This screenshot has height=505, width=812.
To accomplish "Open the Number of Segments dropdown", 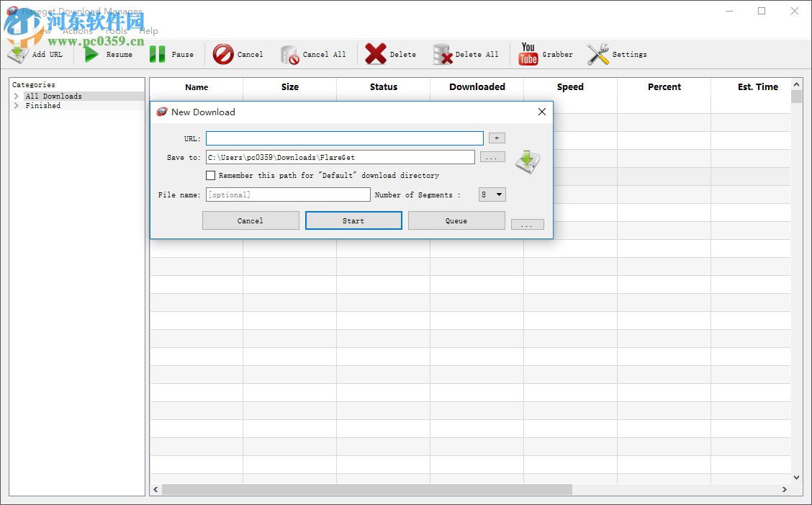I will tap(492, 195).
